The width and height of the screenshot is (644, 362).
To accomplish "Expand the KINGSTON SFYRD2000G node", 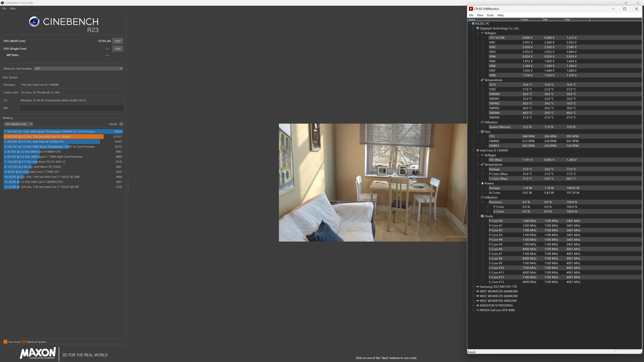I will click(473, 305).
